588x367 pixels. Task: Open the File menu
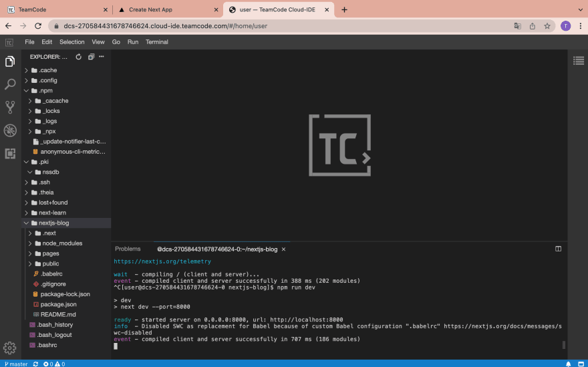click(29, 42)
